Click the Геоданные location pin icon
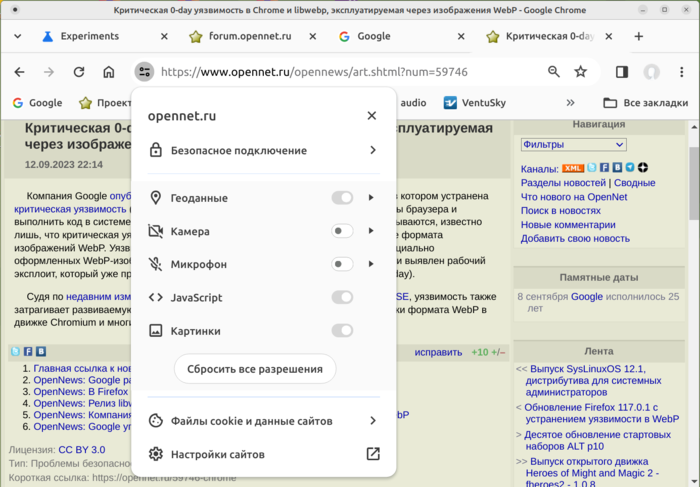Screen dimensions: 700x487 point(155,197)
